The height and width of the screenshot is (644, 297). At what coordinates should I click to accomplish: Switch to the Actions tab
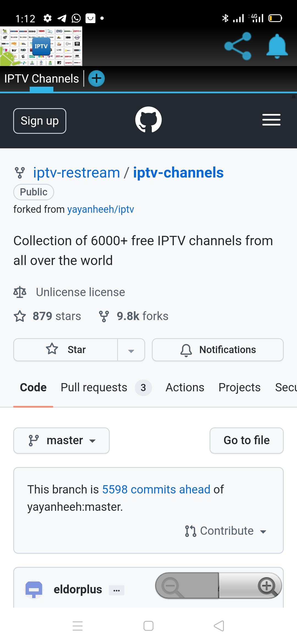click(185, 388)
